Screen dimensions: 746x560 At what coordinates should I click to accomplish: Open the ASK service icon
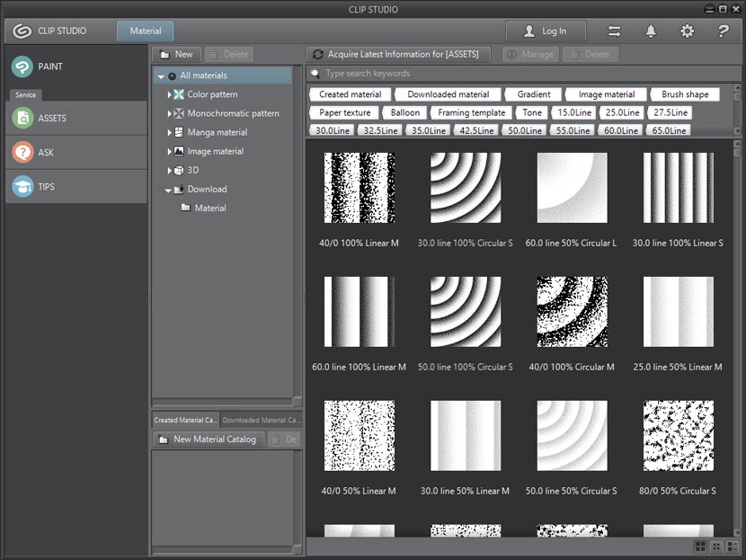[x=22, y=152]
